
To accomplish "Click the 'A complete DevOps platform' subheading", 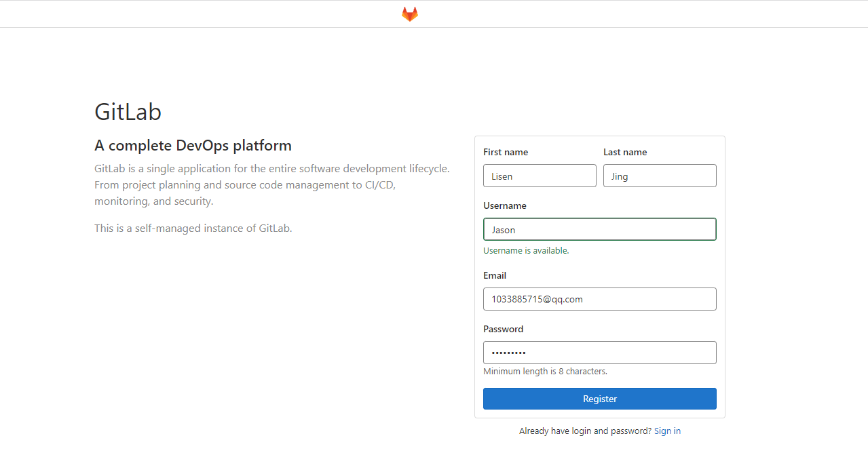I will tap(193, 145).
